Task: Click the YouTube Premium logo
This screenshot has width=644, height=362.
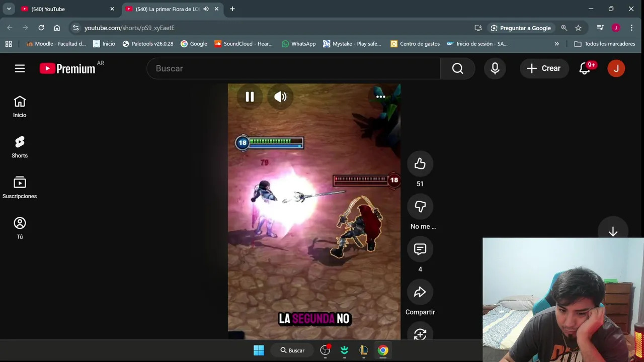Action: coord(67,68)
